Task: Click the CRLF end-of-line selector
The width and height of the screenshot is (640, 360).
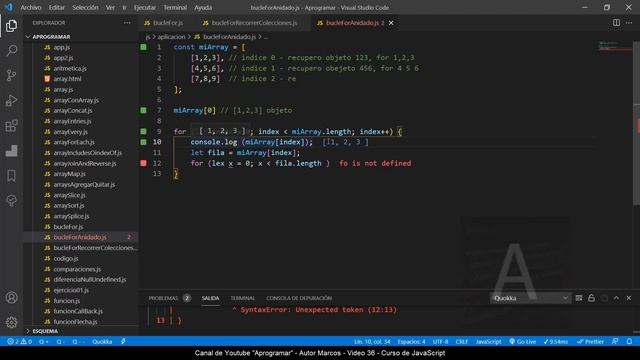Action: 462,342
